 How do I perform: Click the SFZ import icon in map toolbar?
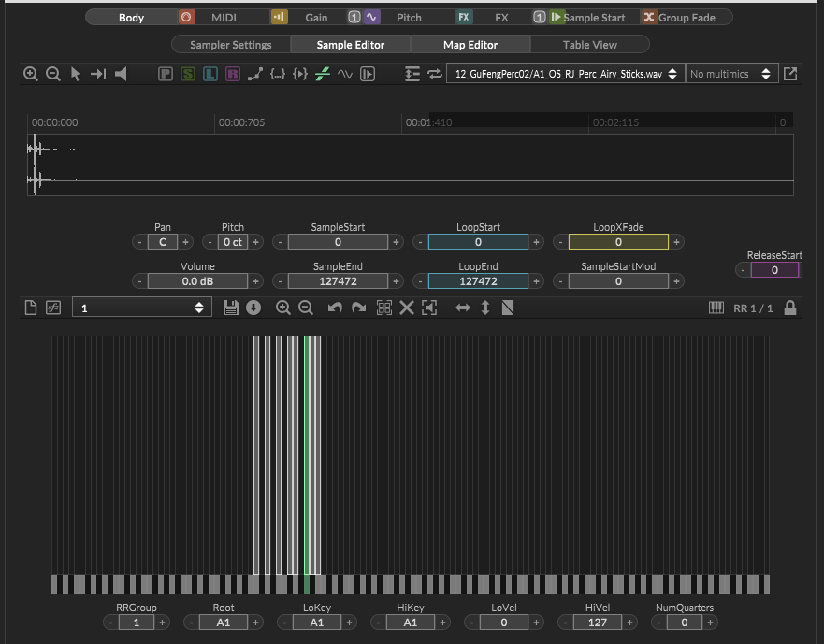(x=53, y=308)
